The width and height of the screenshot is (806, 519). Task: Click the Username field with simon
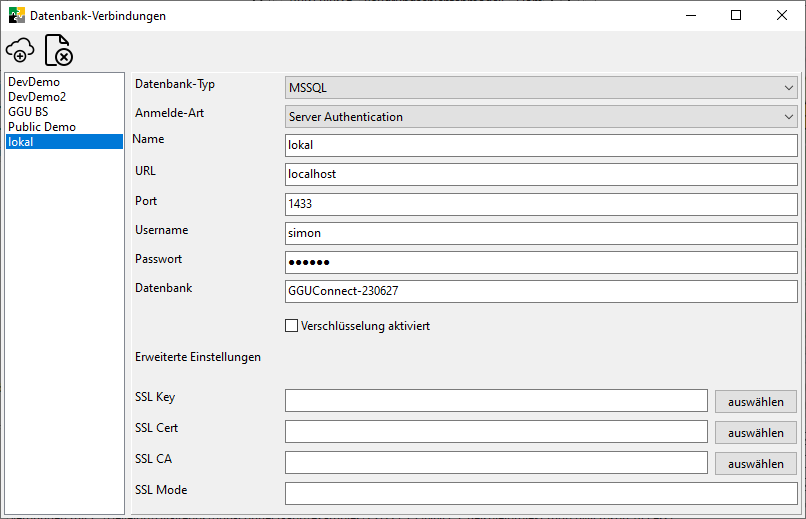point(541,233)
